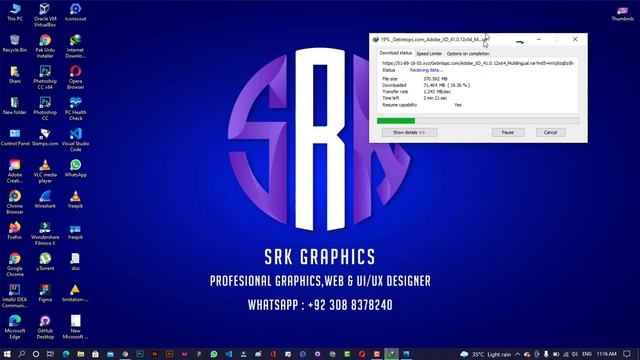The height and width of the screenshot is (360, 640).
Task: Open uTorrent desktop icon
Action: (45, 262)
